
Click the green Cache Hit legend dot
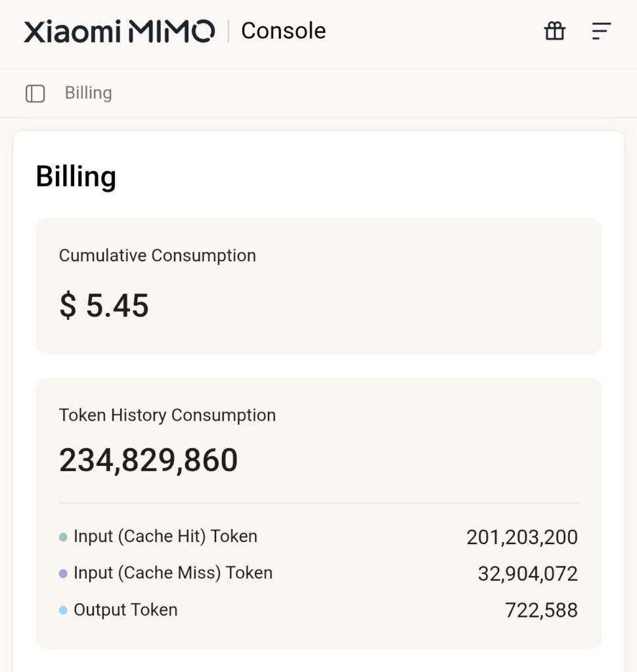63,537
